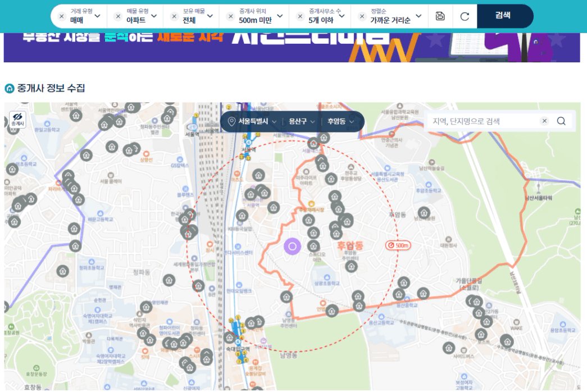Open the 서울특별시 city selector
587x392 pixels.
click(x=257, y=121)
